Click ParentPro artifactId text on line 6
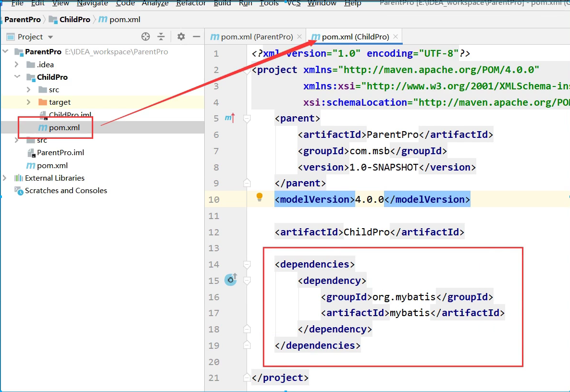 tap(393, 135)
